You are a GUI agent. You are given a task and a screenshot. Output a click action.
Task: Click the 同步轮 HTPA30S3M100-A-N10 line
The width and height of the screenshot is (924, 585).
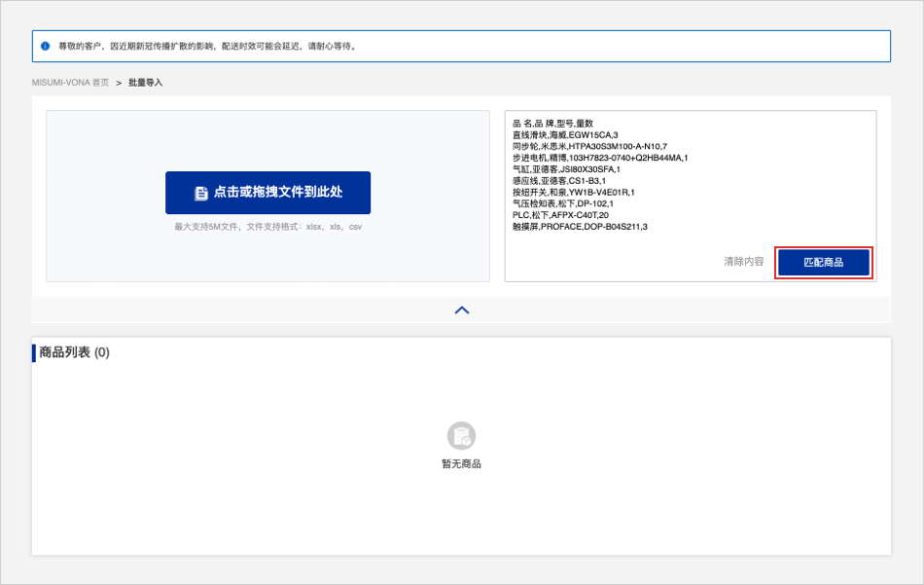pyautogui.click(x=589, y=146)
